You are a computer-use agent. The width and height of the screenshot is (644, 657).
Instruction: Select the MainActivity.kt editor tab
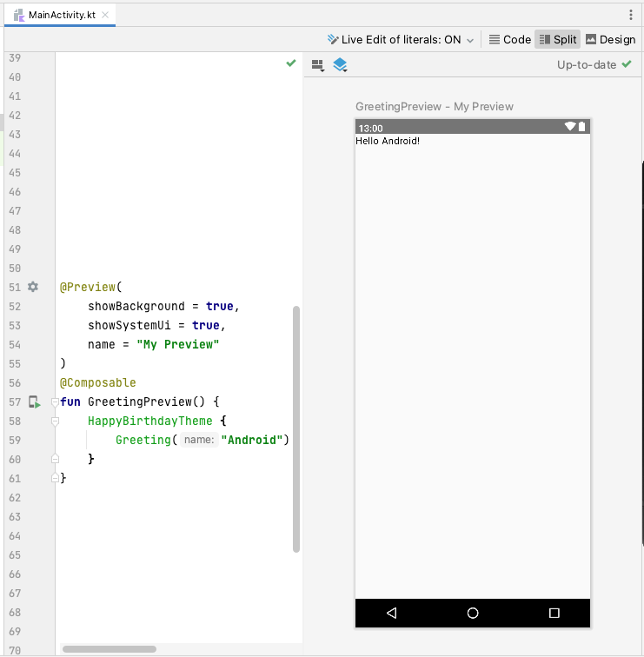[x=61, y=16]
